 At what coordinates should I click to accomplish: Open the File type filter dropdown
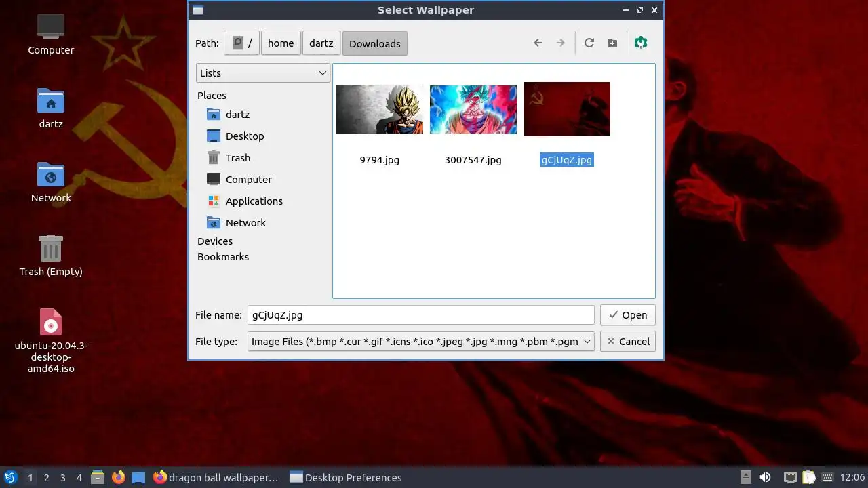(x=421, y=342)
